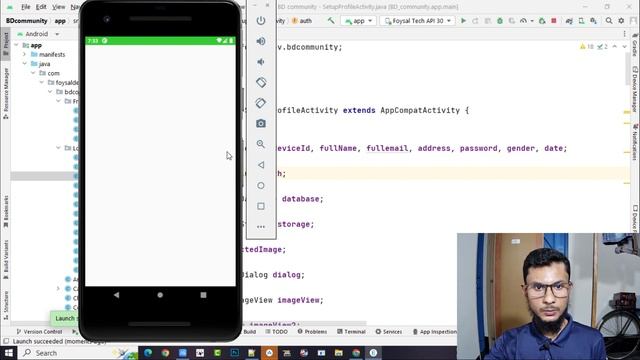Click the auth breadcrumb item
This screenshot has height=360, width=640.
[302, 21]
